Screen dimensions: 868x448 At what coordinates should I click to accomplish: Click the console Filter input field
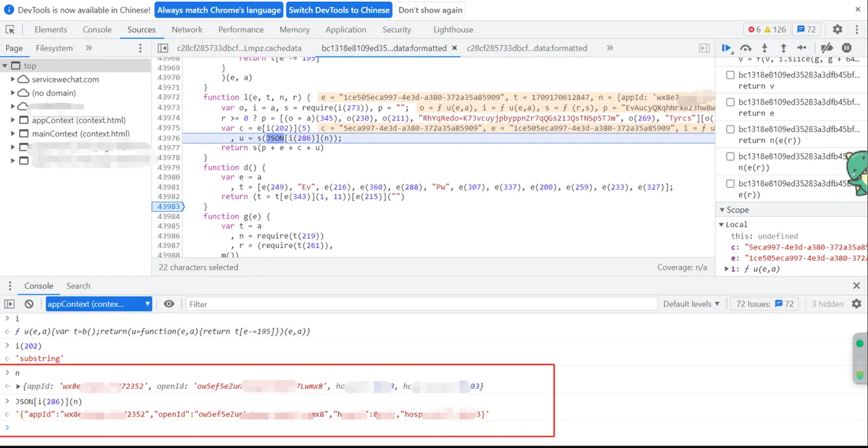tap(422, 304)
